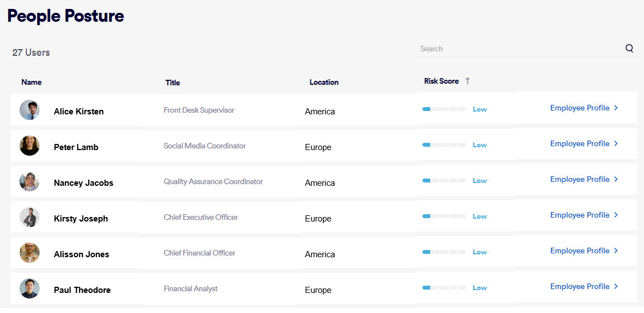Expand the chevron beside Nancey Jacobs' Employee Profile
This screenshot has height=313, width=644.
click(x=616, y=179)
